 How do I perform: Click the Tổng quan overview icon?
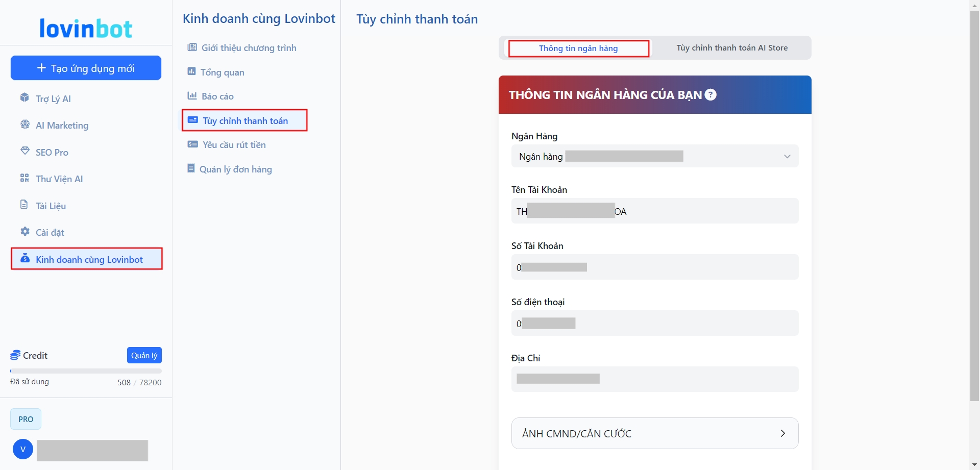[191, 71]
